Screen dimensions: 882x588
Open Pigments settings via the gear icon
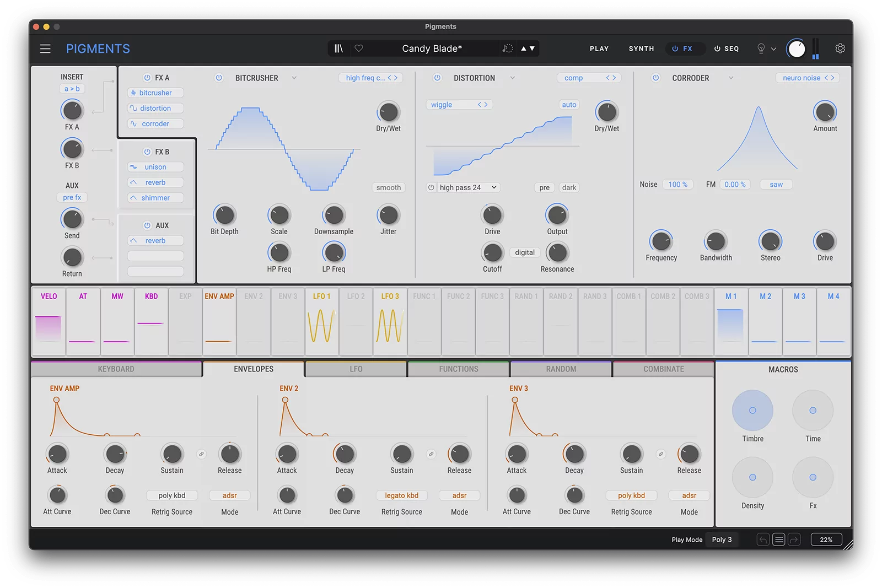pos(840,48)
